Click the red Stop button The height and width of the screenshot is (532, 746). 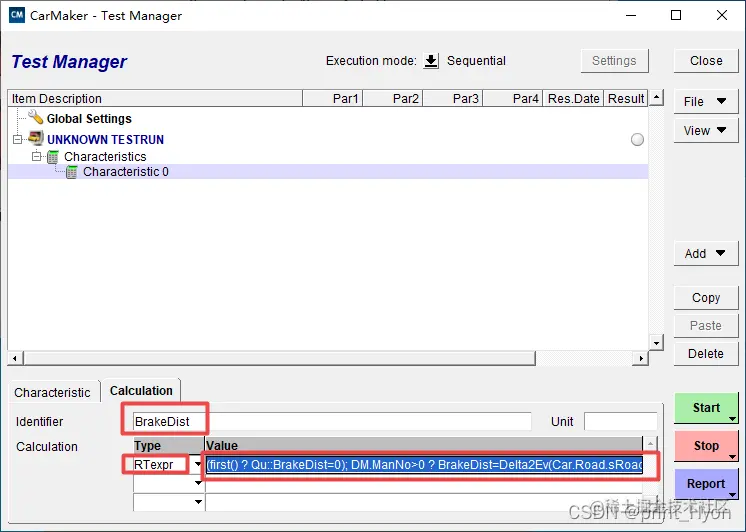click(706, 446)
